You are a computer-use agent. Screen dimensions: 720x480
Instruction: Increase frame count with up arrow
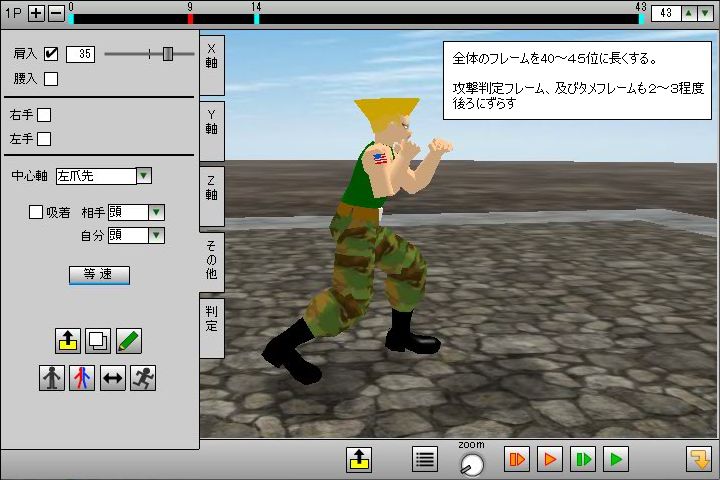pos(688,13)
